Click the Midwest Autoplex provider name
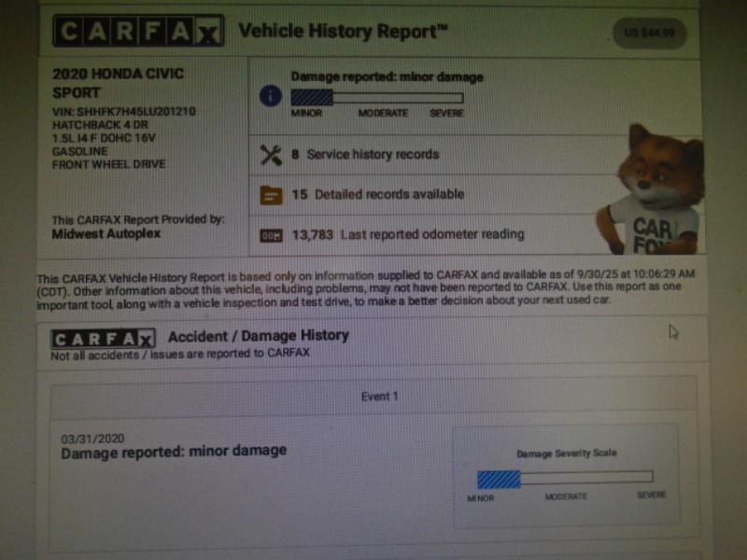 [x=106, y=233]
